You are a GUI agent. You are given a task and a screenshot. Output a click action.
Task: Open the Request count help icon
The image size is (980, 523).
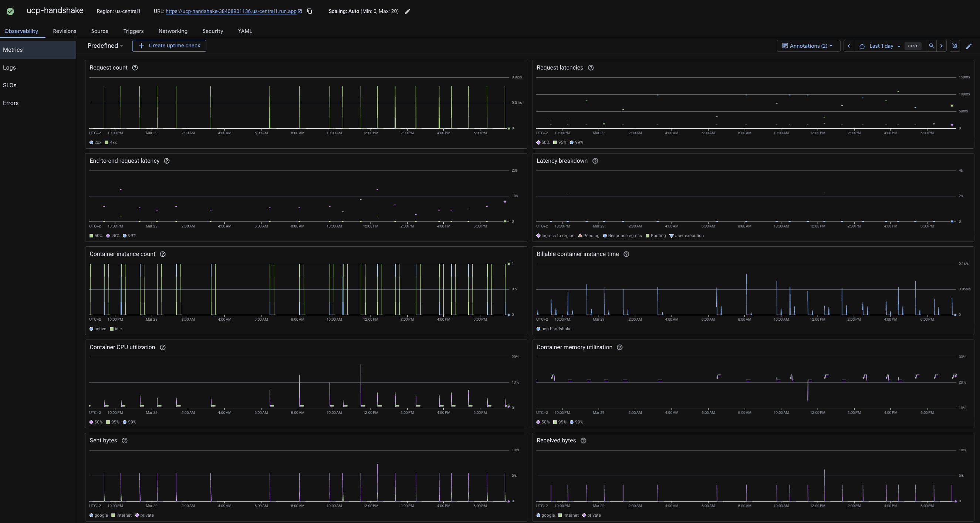tap(135, 68)
